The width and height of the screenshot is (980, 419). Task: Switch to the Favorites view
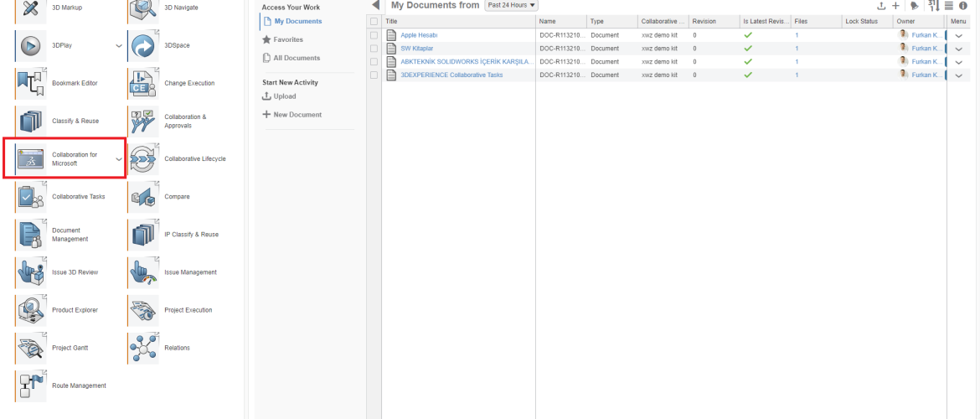pyautogui.click(x=287, y=39)
